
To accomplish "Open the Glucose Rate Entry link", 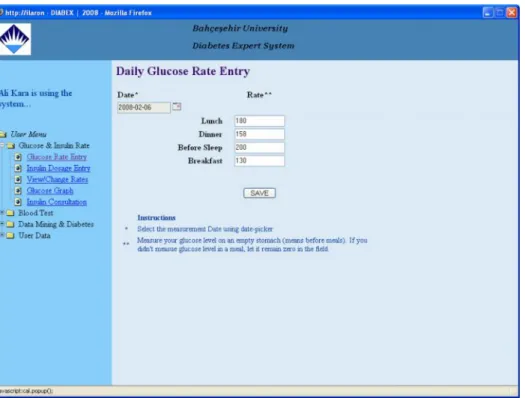I will click(x=57, y=157).
